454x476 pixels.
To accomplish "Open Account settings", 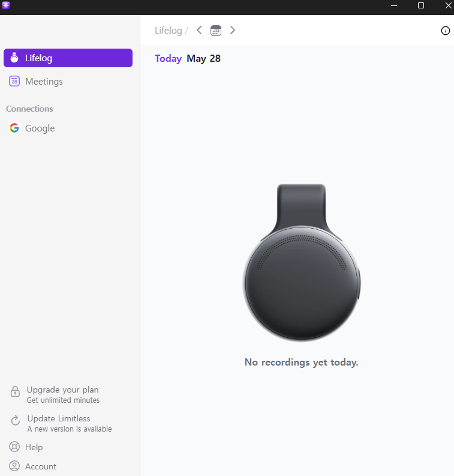I will click(x=41, y=466).
